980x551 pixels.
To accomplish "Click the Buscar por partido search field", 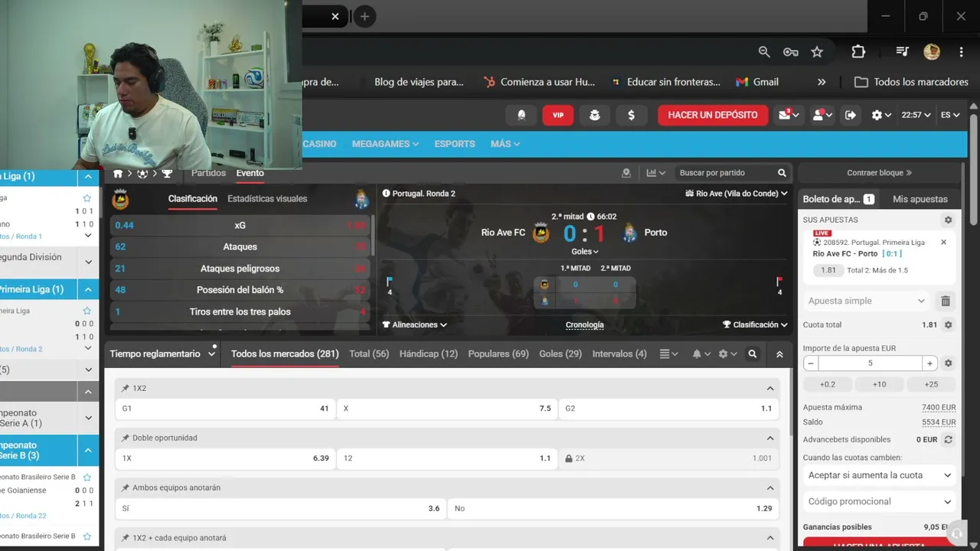I will click(x=724, y=173).
